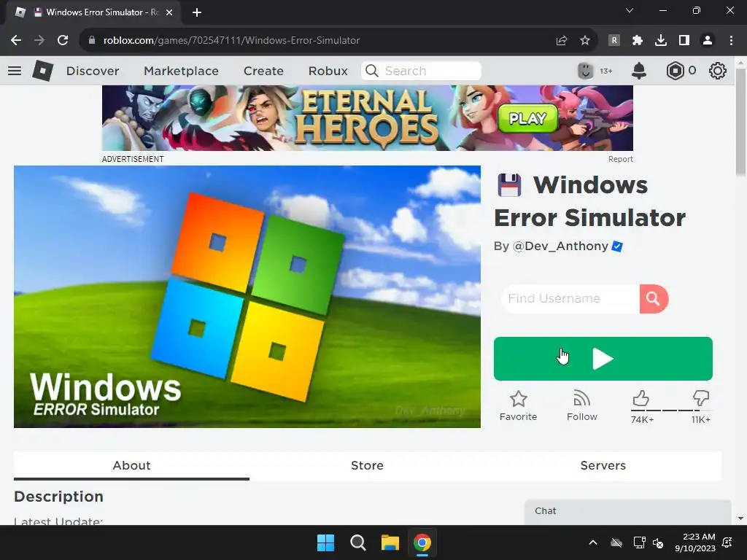747x560 pixels.
Task: Click the browser address bar URL
Action: coord(231,41)
